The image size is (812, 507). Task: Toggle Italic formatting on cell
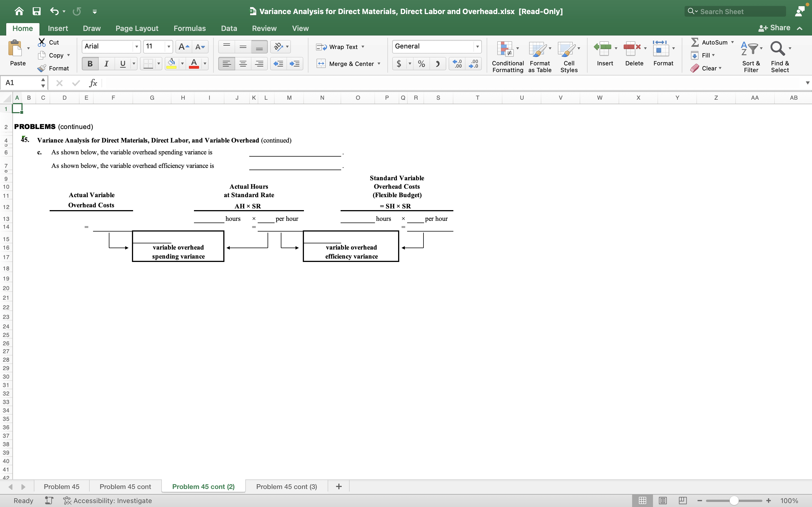(x=106, y=64)
